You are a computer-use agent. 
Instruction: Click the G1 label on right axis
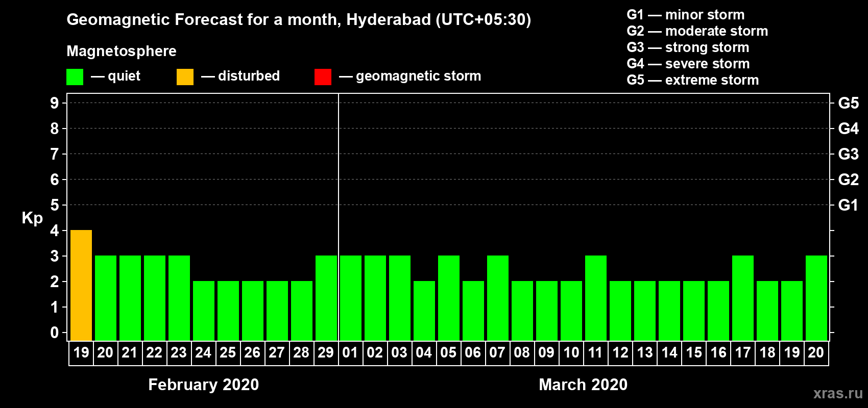pos(848,205)
